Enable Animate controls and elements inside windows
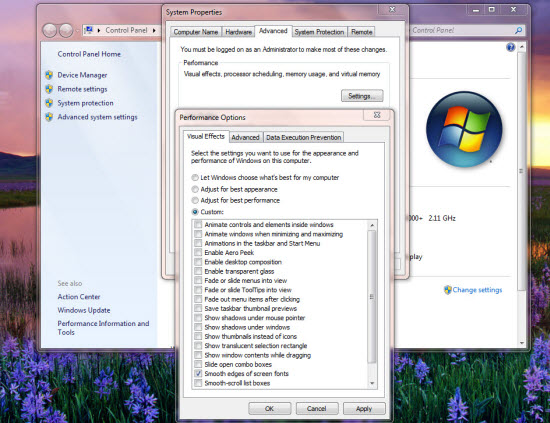This screenshot has width=550, height=423. coord(198,224)
